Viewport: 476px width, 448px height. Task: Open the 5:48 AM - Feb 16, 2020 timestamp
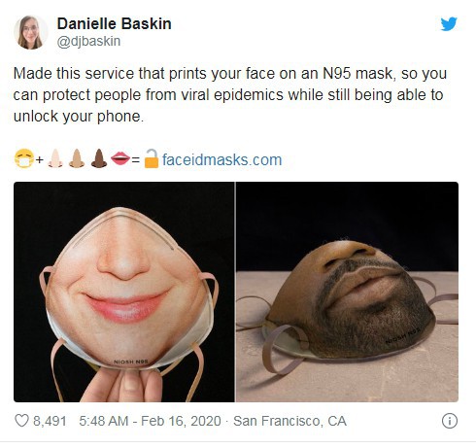pos(150,421)
